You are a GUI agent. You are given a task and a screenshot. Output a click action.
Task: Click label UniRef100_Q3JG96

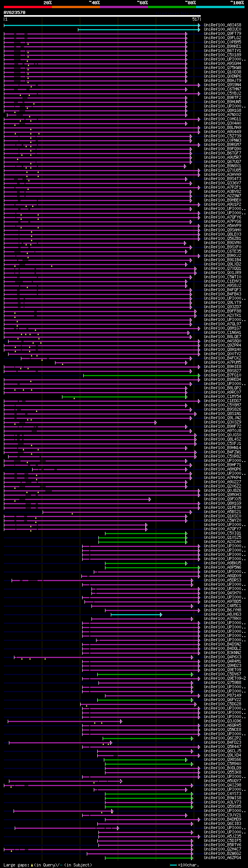point(222,721)
